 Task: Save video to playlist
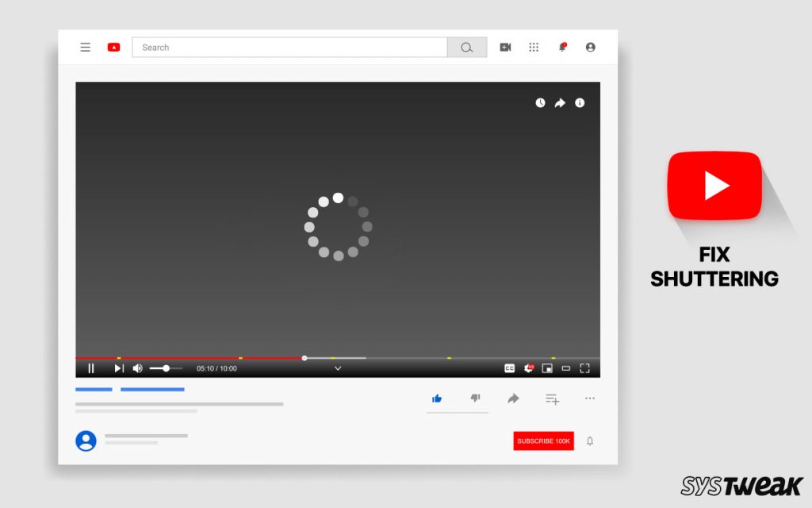click(552, 398)
